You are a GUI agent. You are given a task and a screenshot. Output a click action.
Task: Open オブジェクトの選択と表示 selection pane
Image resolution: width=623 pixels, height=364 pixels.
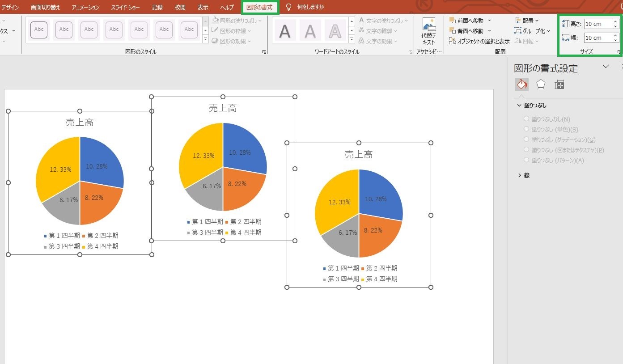point(479,41)
